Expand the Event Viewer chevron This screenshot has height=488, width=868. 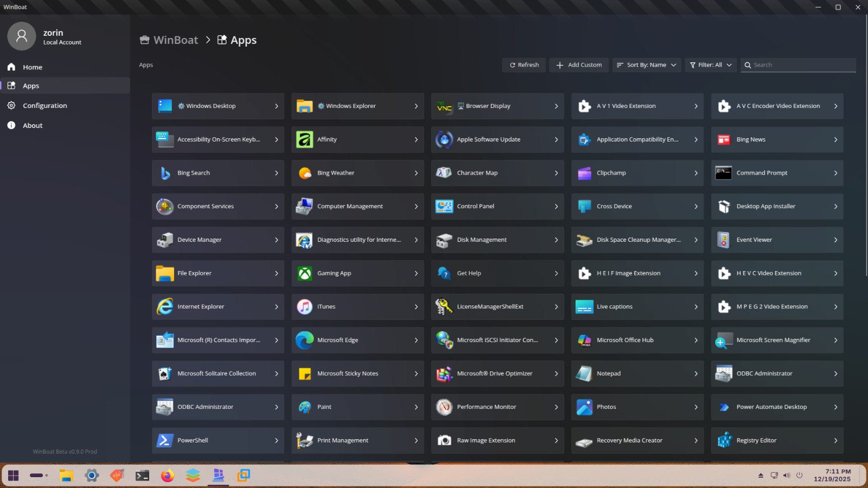pos(835,240)
